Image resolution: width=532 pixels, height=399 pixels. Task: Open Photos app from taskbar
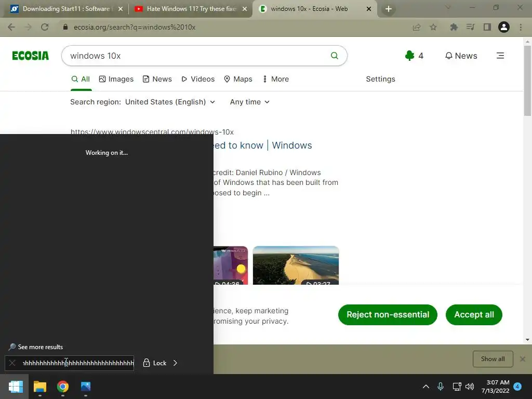86,387
